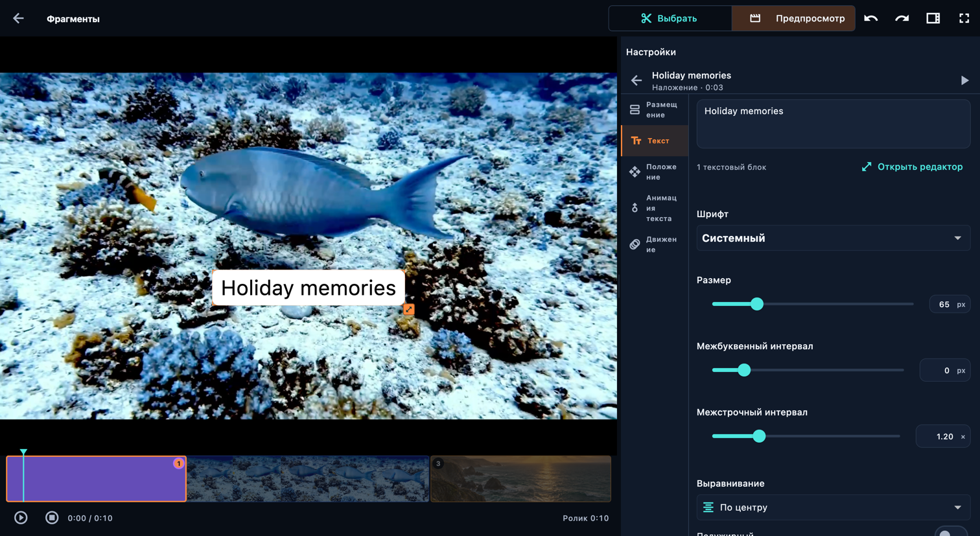Undo the last action
980x536 pixels.
pyautogui.click(x=870, y=18)
